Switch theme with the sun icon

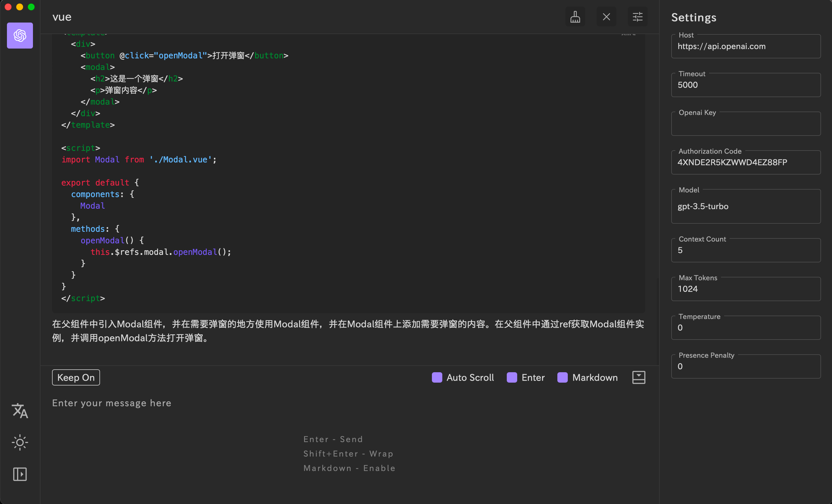20,442
